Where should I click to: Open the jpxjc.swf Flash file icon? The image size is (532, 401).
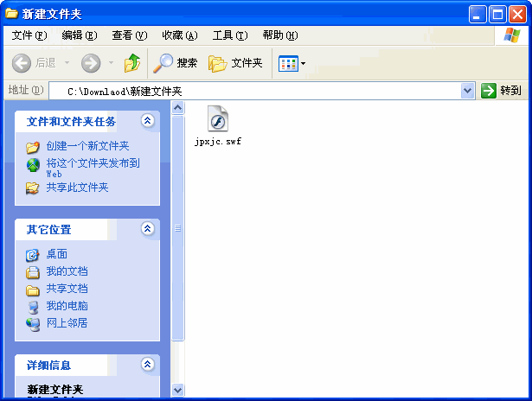click(x=217, y=118)
